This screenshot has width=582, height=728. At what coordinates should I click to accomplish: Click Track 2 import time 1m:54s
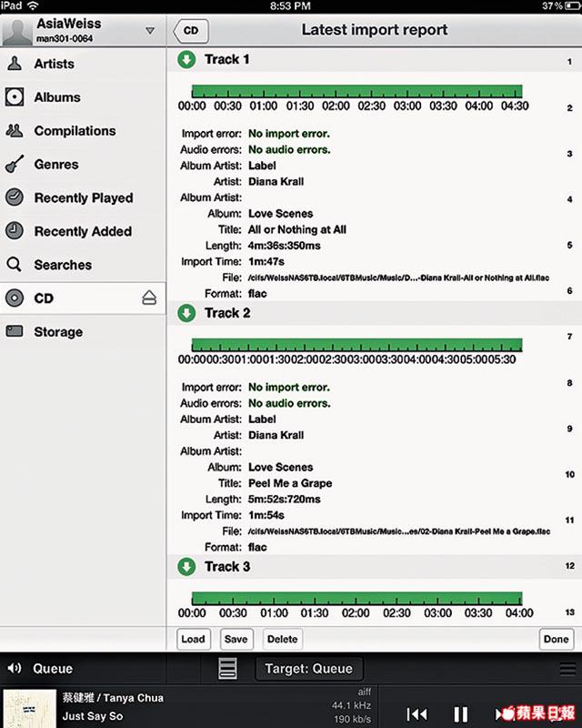266,515
